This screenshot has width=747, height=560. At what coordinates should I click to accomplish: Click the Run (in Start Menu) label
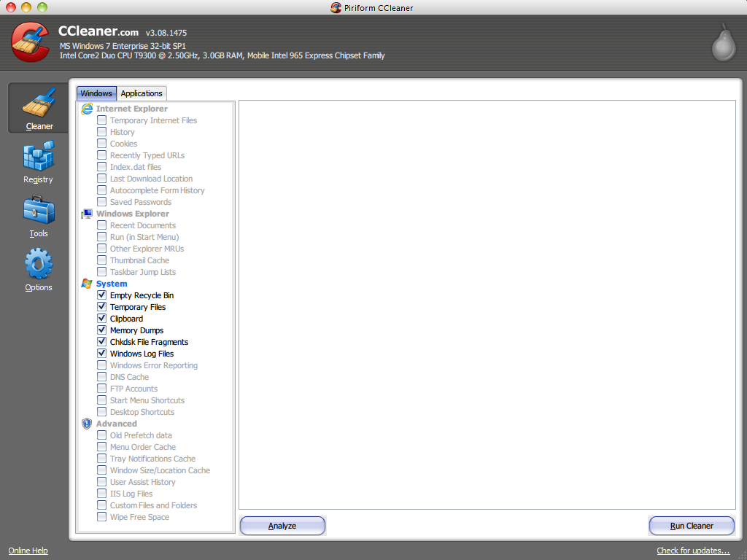click(144, 237)
